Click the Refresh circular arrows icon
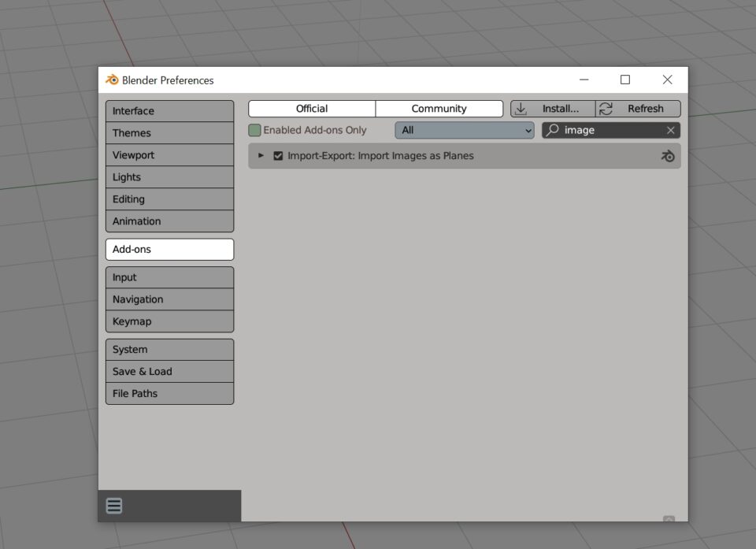Screen dimensions: 756x549 coord(606,109)
